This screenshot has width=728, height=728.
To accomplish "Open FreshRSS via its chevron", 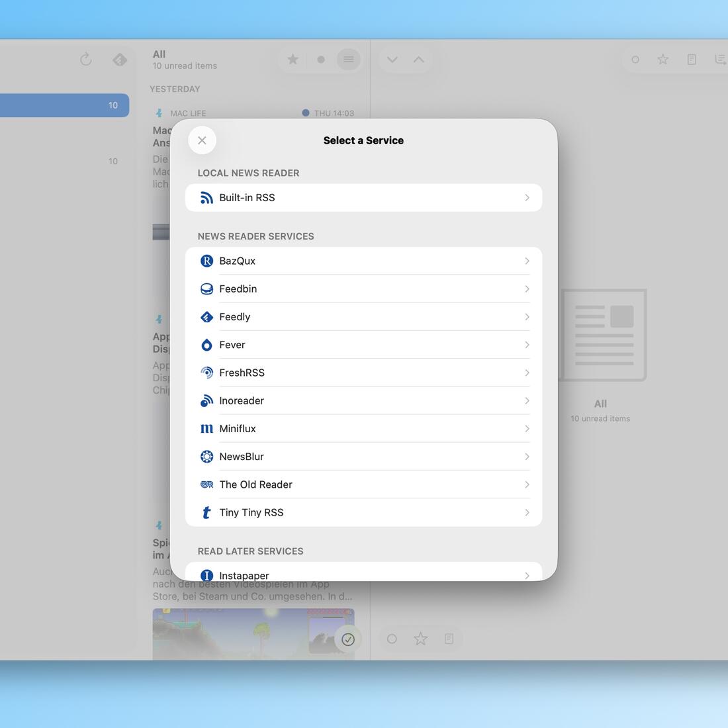I will point(527,373).
